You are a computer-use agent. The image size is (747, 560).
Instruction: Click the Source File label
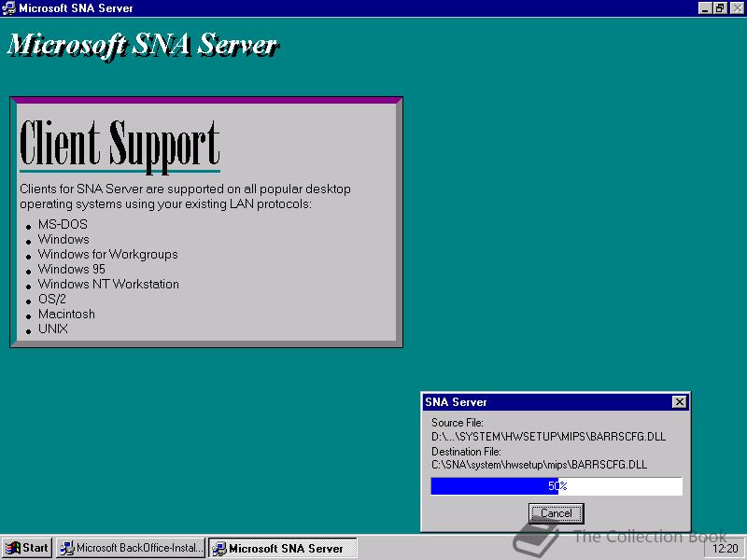[x=458, y=423]
